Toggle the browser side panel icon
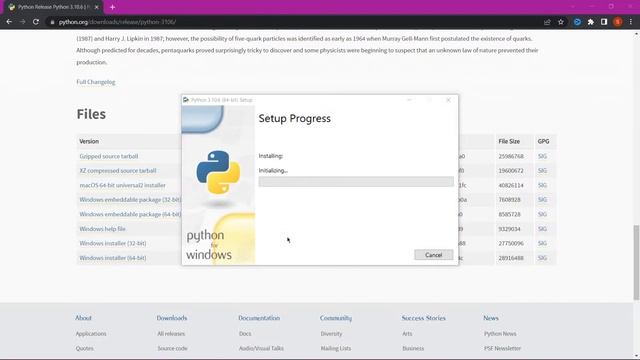640x360 pixels. click(x=604, y=22)
